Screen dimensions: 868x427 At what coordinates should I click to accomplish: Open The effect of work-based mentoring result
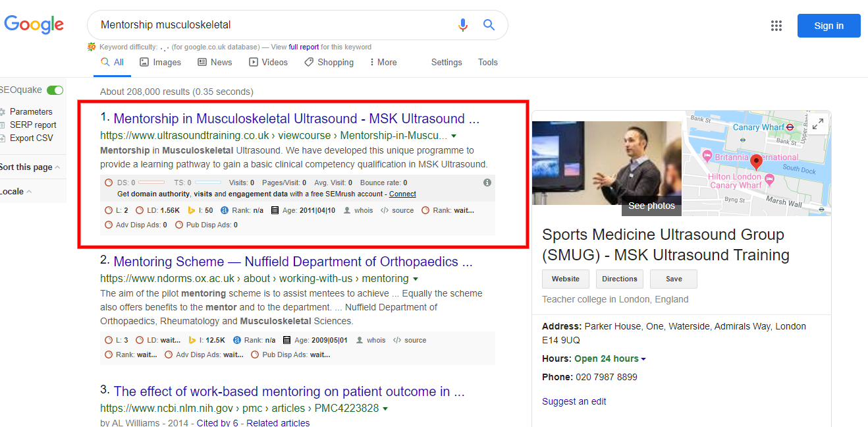tap(289, 391)
